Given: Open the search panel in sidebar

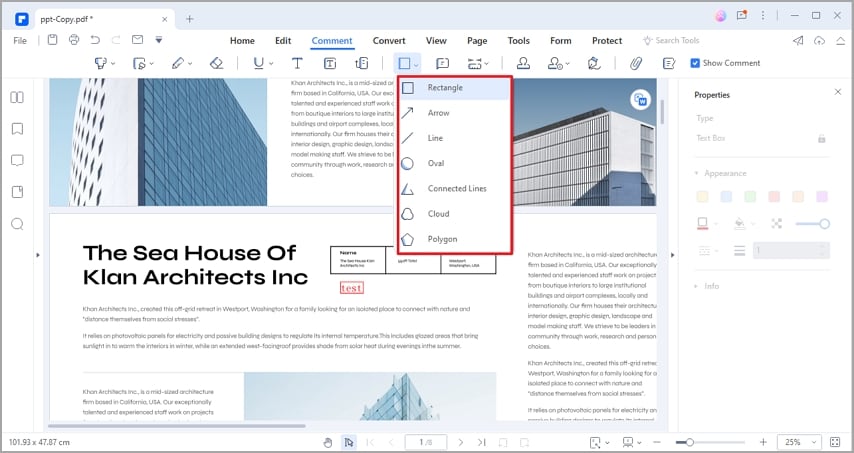Looking at the screenshot, I should [17, 224].
